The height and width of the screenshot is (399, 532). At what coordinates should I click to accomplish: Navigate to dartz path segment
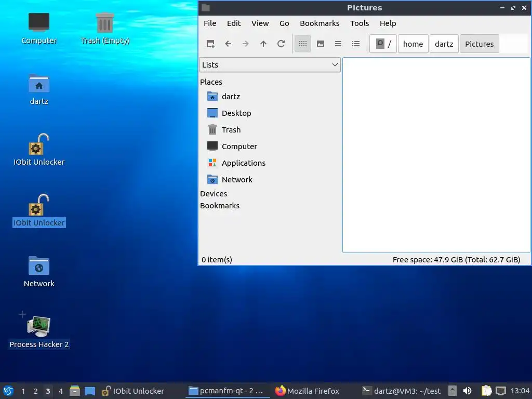click(444, 44)
